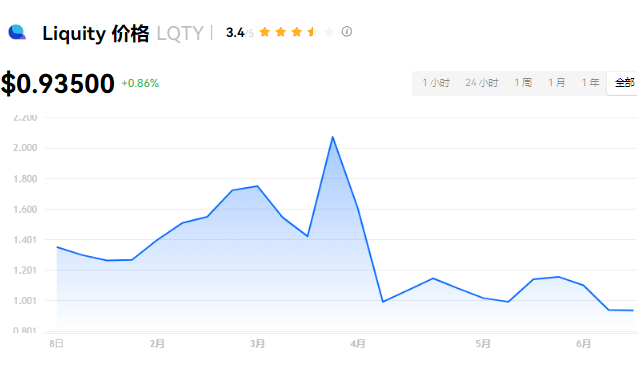Click the LQTY ticker label
Screen dimensions: 637x368
[180, 33]
